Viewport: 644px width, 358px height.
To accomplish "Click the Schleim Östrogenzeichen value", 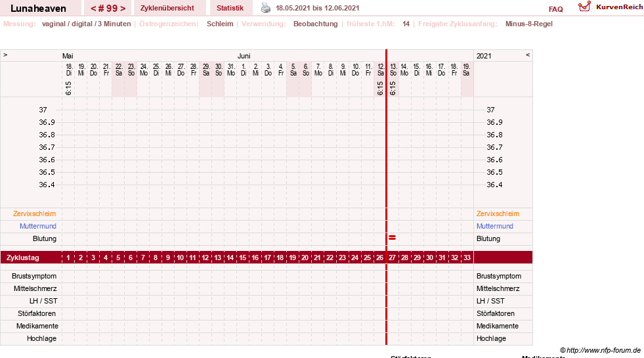I will pos(220,24).
